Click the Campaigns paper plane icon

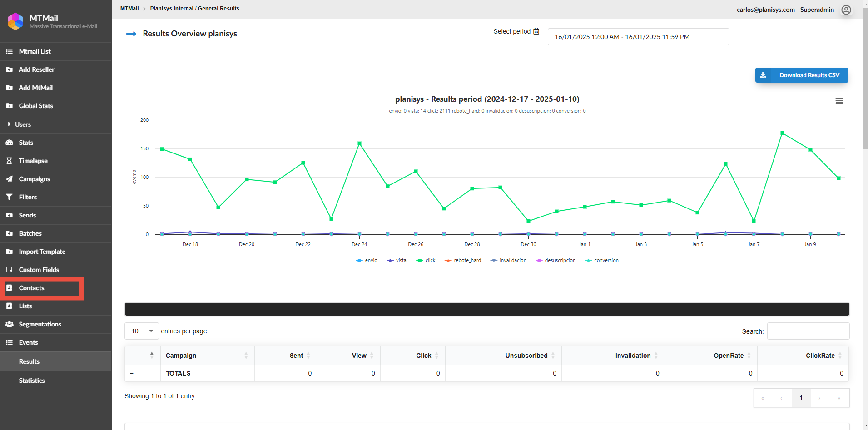click(9, 179)
